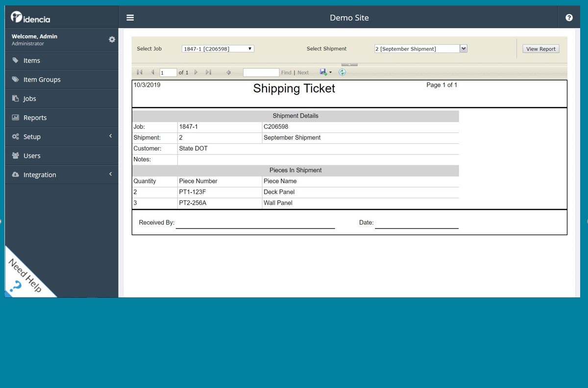
Task: Expand the export format dropdown arrow
Action: tap(330, 72)
